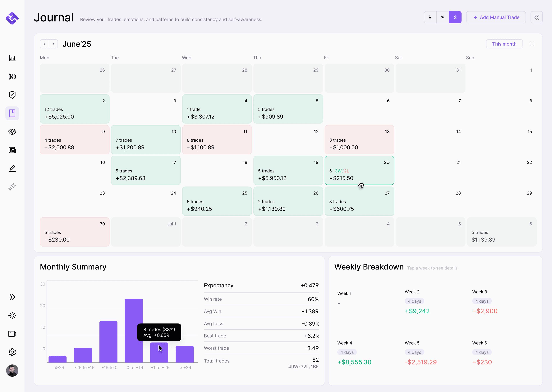The image size is (552, 392).
Task: Click the shield checkmark sidebar icon
Action: pyautogui.click(x=12, y=95)
